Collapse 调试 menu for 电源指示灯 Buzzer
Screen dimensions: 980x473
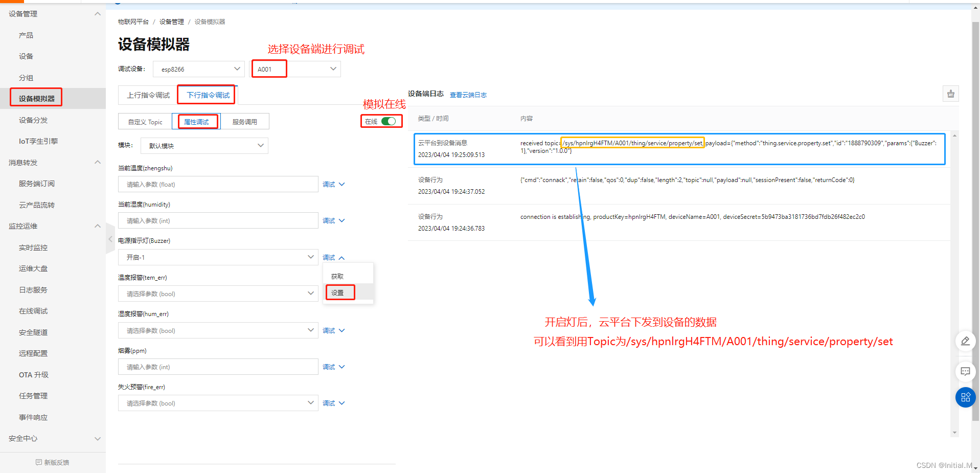(x=334, y=258)
